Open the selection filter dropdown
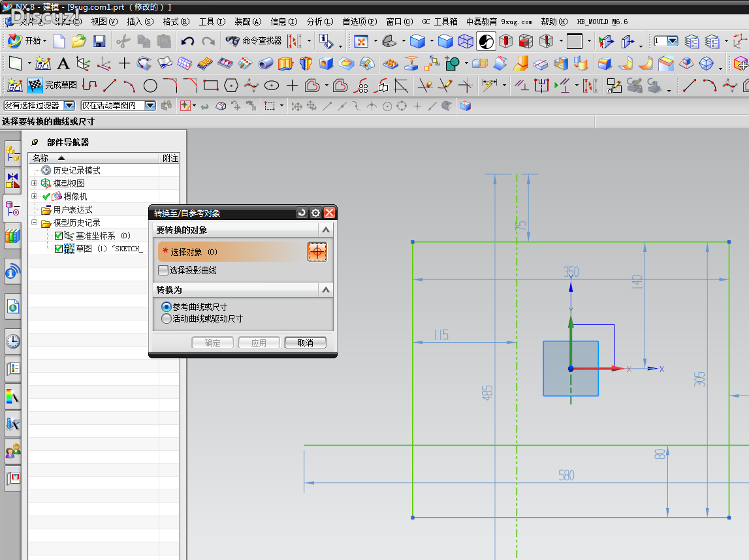Image resolution: width=749 pixels, height=560 pixels. [x=69, y=106]
